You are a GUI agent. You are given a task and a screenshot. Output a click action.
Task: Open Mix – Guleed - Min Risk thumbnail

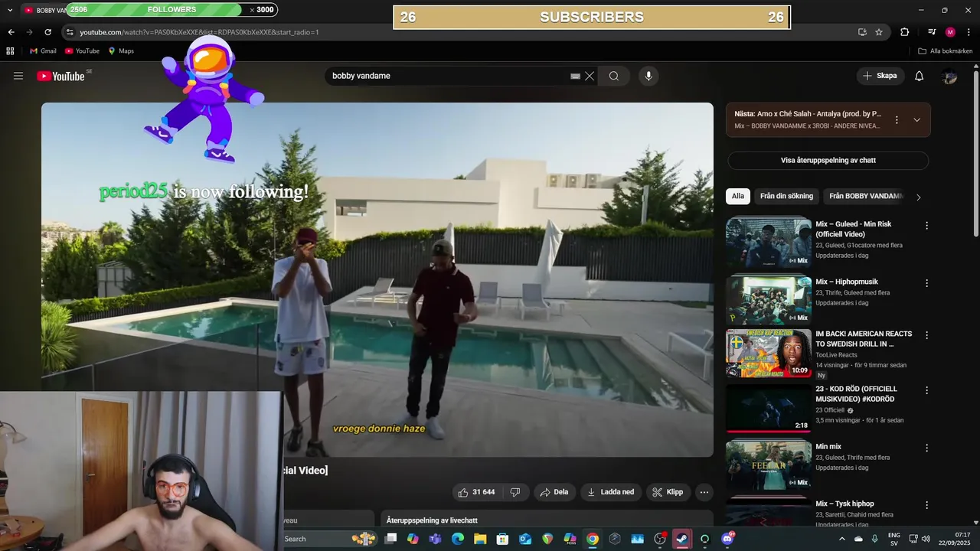(x=768, y=243)
